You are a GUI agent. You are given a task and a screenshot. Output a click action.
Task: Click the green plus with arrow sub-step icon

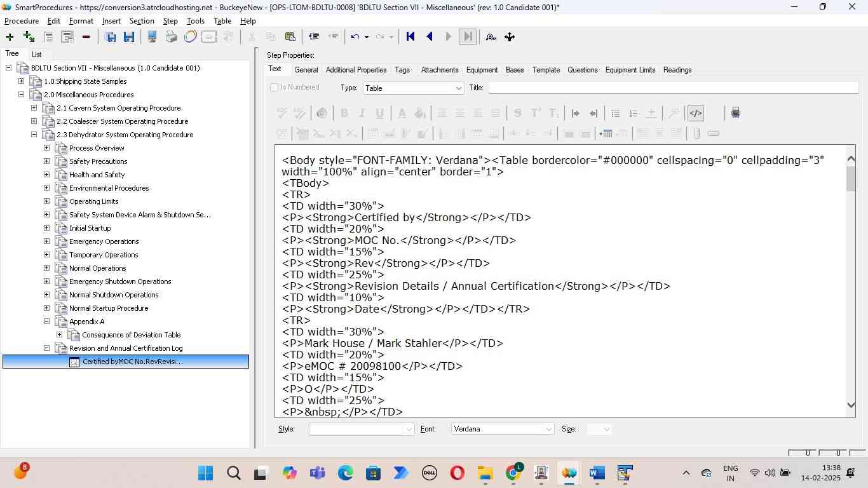click(x=29, y=37)
